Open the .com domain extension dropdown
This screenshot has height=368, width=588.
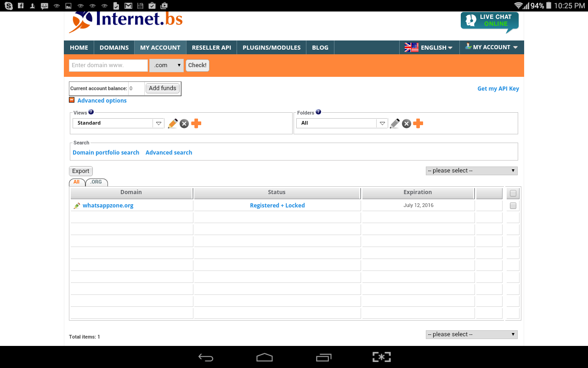click(x=166, y=65)
